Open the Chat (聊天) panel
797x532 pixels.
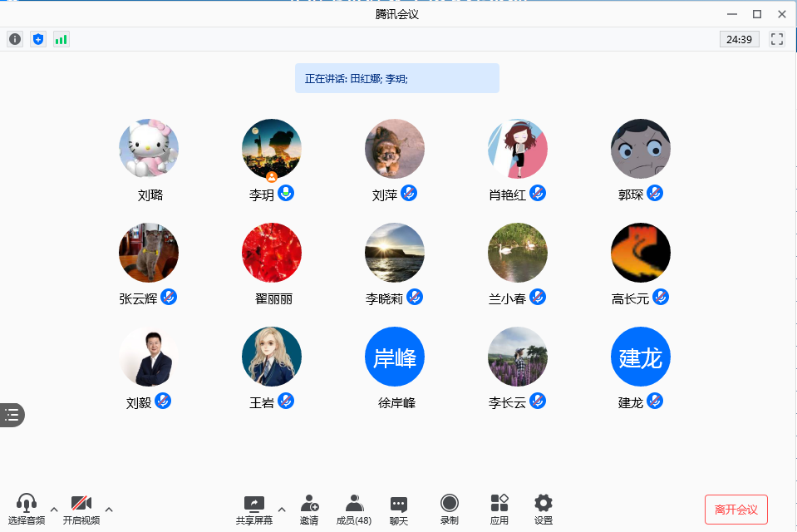pos(399,510)
